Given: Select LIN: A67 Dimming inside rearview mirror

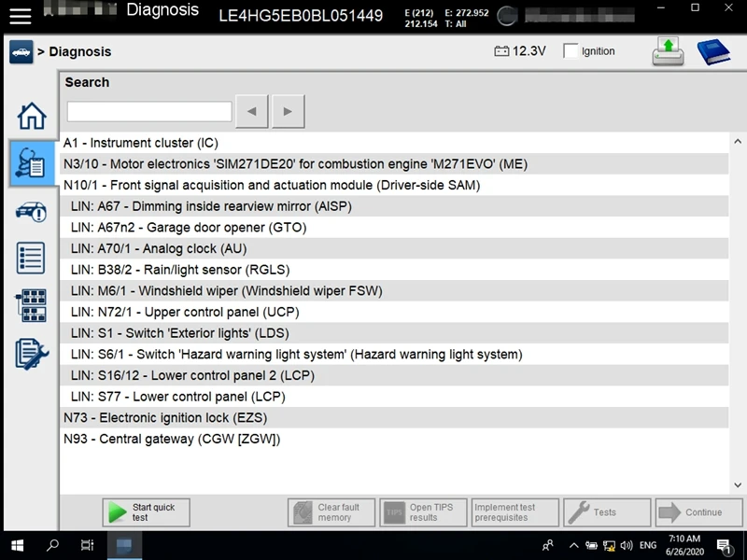Looking at the screenshot, I should tap(394, 206).
